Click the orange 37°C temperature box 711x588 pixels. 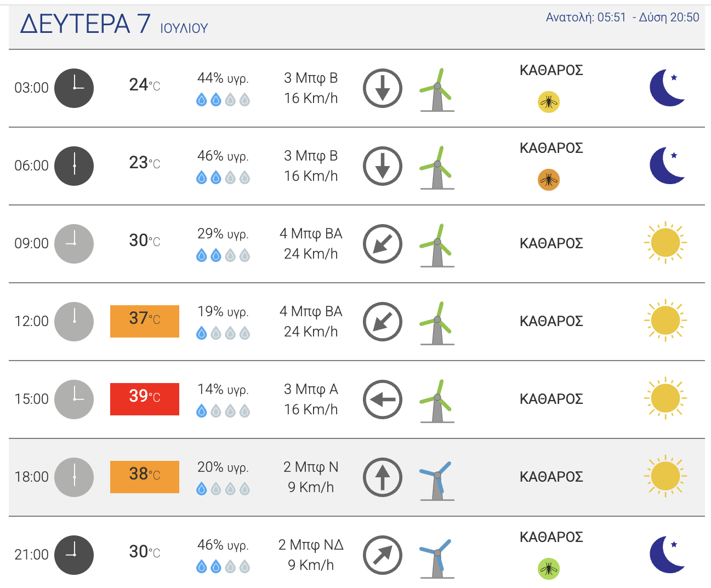145,321
